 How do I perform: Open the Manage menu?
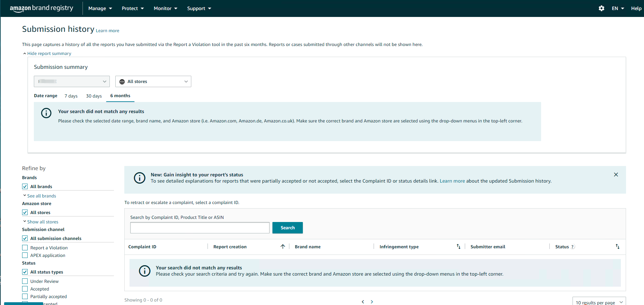[100, 8]
